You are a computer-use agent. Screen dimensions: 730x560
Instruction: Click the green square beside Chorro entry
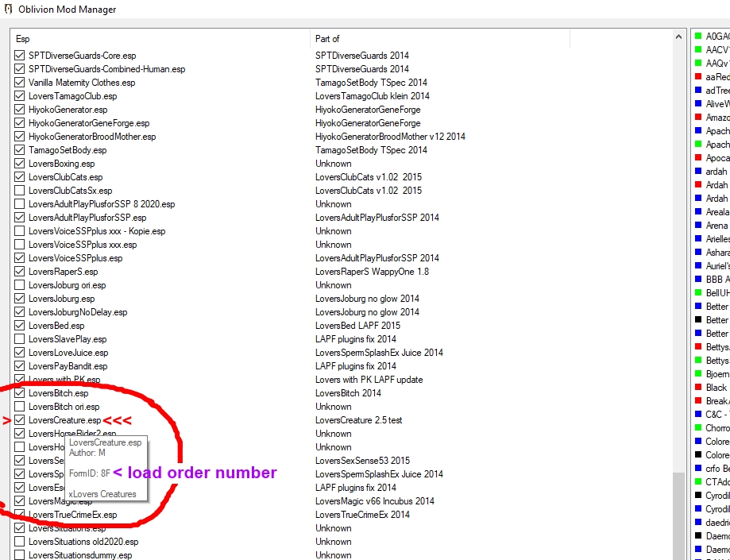(x=698, y=427)
